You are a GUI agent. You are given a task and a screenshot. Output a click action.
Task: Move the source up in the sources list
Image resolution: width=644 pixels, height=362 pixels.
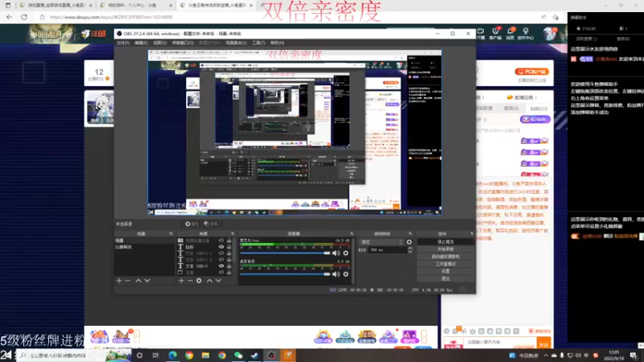pos(209,281)
